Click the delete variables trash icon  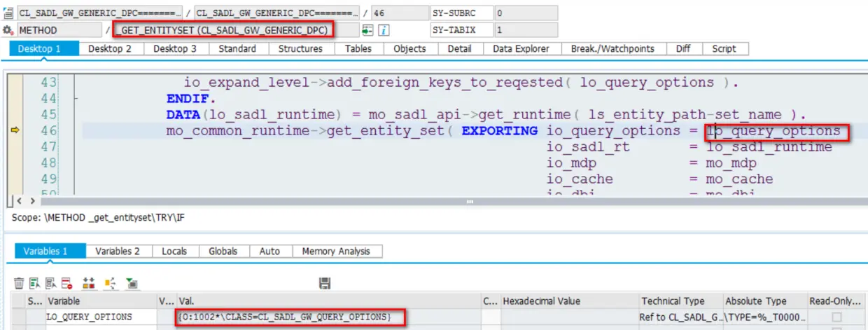click(x=19, y=283)
